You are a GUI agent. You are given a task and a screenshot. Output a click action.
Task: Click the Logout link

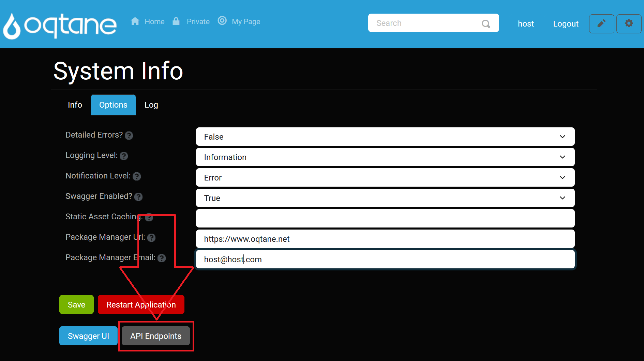[x=566, y=24]
